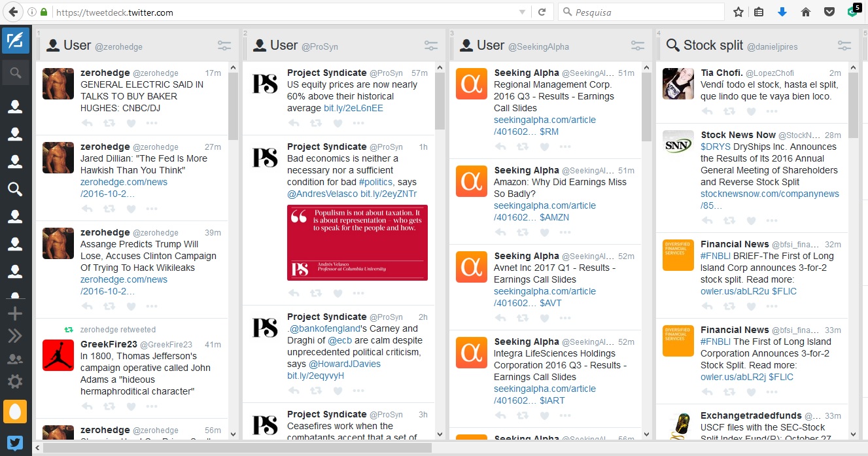Open URL history dropdown arrow
The height and width of the screenshot is (456, 868).
[x=522, y=12]
